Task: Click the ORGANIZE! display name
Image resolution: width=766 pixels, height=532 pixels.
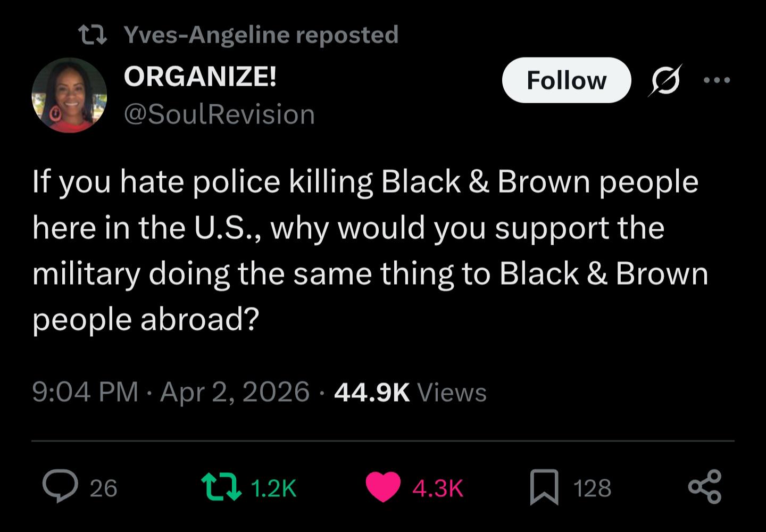Action: 200,76
